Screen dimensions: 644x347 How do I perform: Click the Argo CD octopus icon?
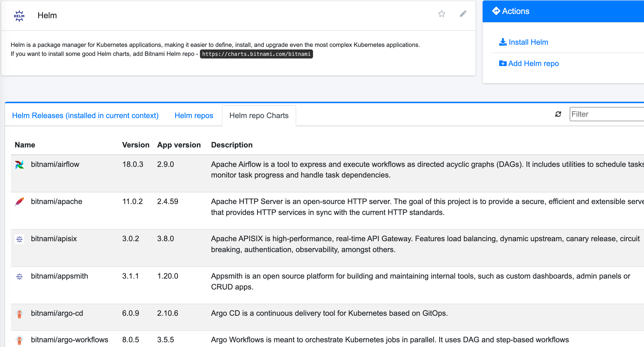[19, 314]
